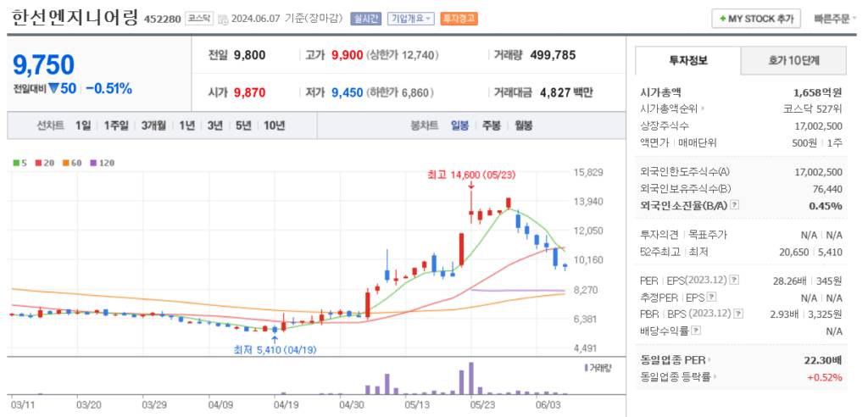Expand the 기업개요 company overview dropdown
The image size is (868, 417).
tap(411, 19)
